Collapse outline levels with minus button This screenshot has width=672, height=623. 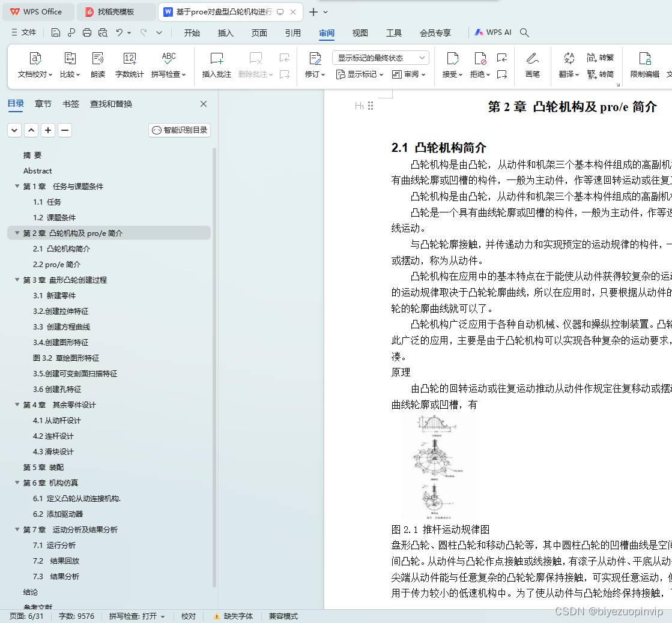(65, 130)
